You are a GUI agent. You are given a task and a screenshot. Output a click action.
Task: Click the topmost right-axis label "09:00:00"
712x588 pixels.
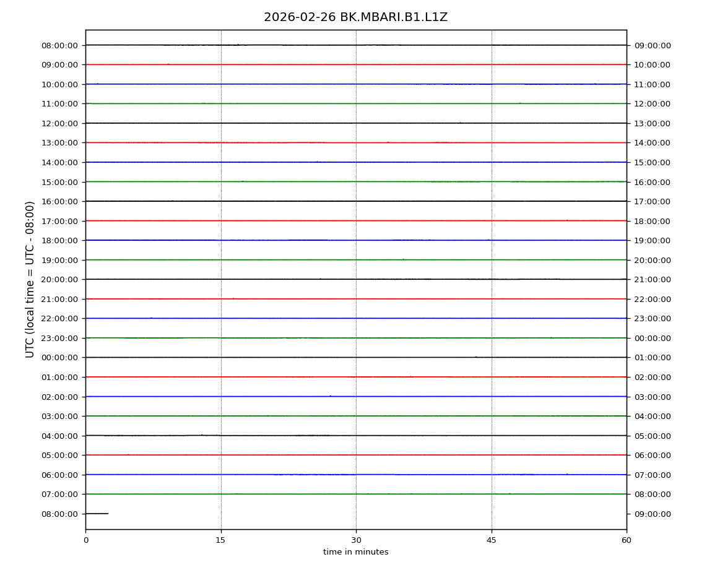[652, 45]
